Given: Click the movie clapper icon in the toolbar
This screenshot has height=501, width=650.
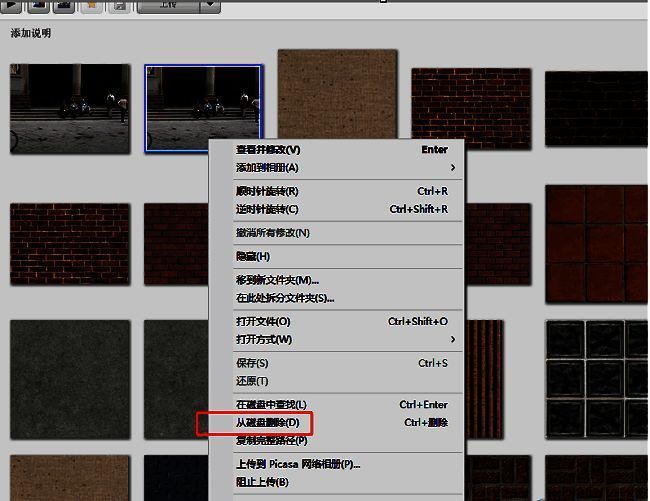Looking at the screenshot, I should point(64,5).
